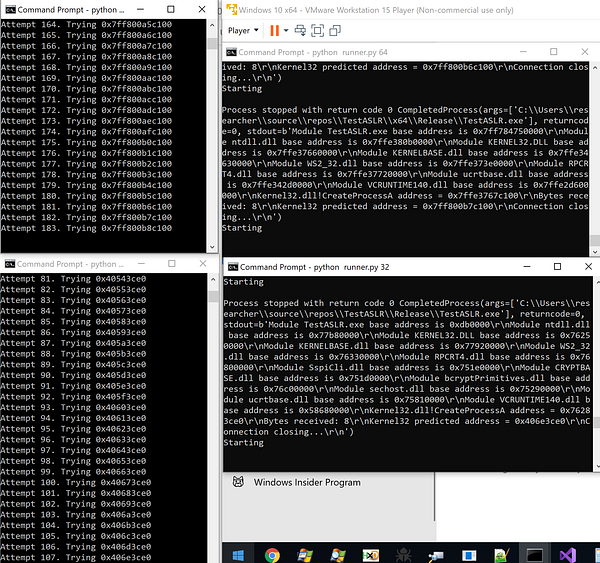Open Visual Studio from the taskbar

pyautogui.click(x=567, y=555)
